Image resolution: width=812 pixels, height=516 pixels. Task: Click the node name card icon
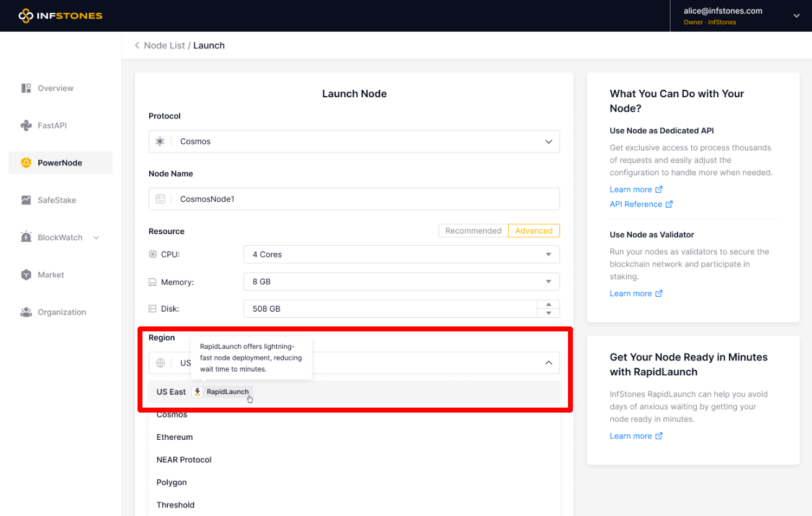(x=160, y=199)
